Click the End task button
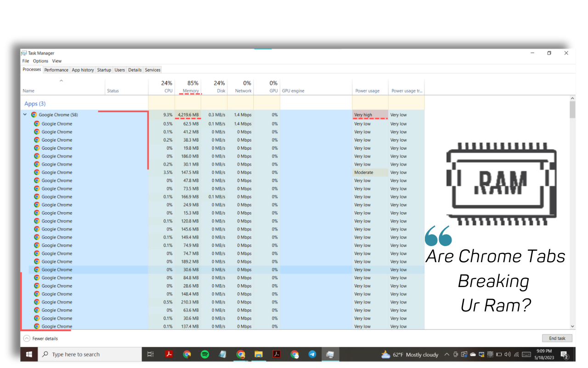This screenshot has width=588, height=368. pos(557,338)
